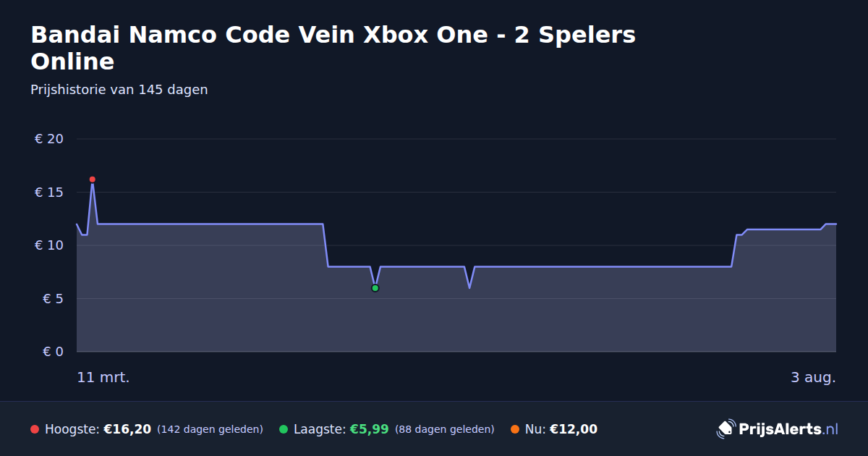
Task: Click the € 20 axis label
Action: pyautogui.click(x=49, y=139)
